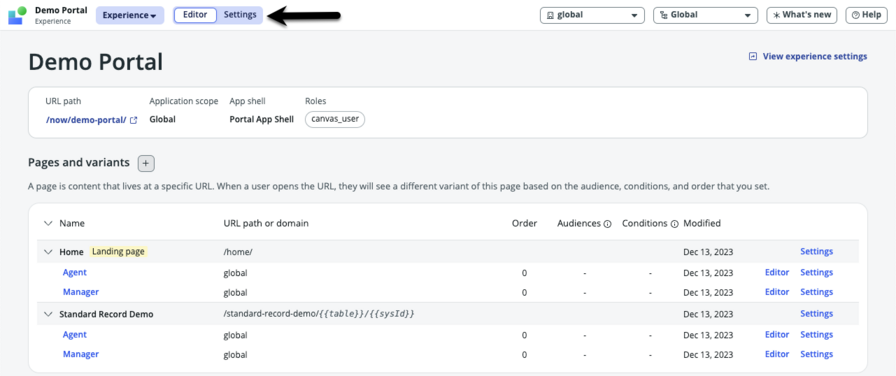Click the Portal App Shell value
The width and height of the screenshot is (896, 376).
[x=262, y=120]
